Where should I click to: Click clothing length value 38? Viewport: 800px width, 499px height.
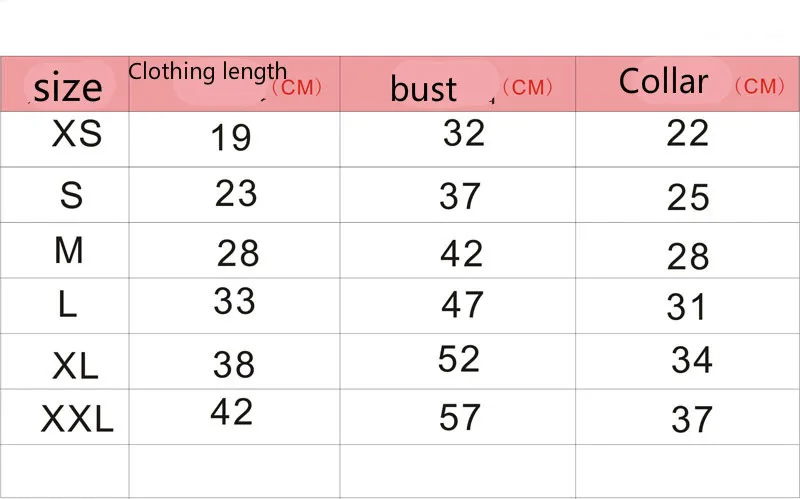[234, 365]
